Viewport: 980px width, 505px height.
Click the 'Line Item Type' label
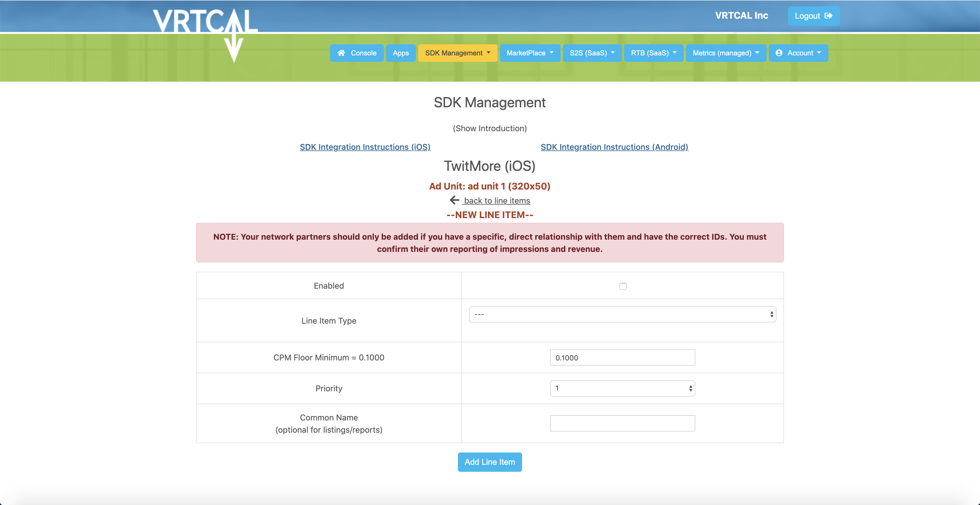(329, 320)
